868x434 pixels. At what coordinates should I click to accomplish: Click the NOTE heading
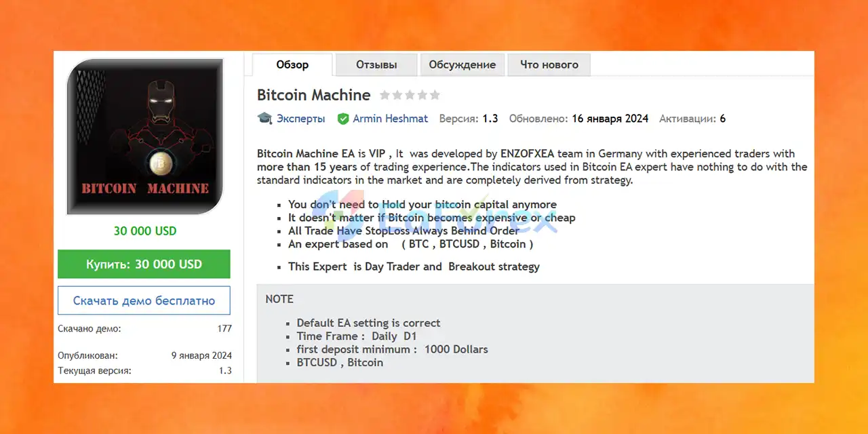point(279,299)
